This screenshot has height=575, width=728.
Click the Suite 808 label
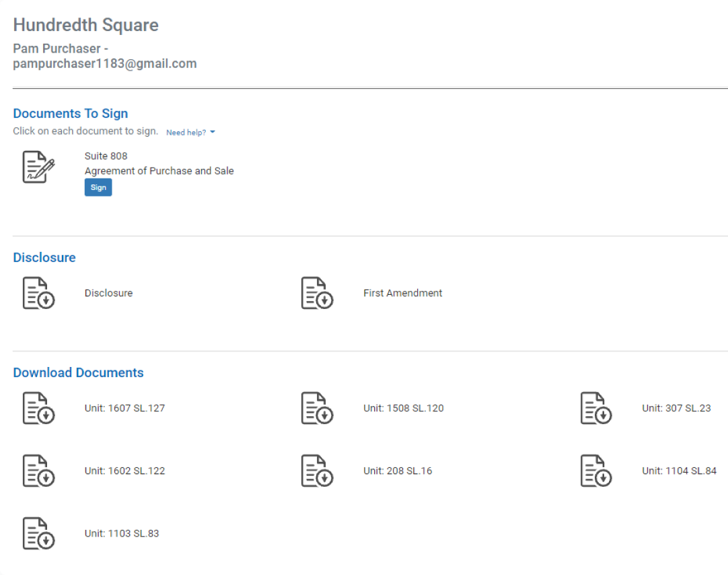[106, 156]
